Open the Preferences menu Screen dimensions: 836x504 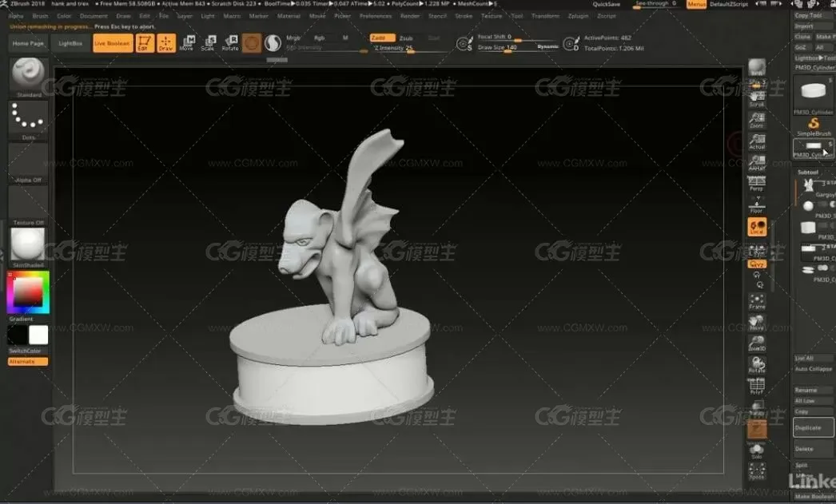(376, 16)
